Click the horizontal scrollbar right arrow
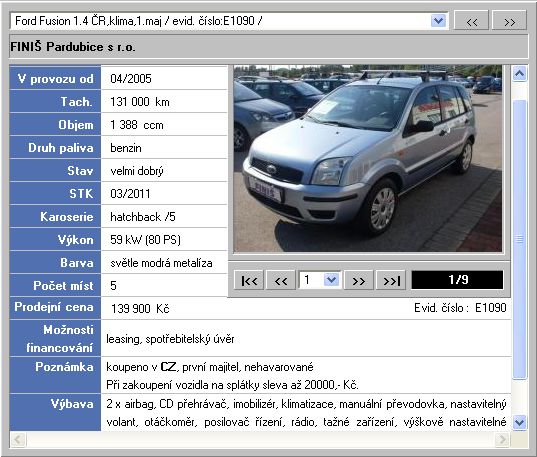The height and width of the screenshot is (457, 537). click(x=502, y=439)
